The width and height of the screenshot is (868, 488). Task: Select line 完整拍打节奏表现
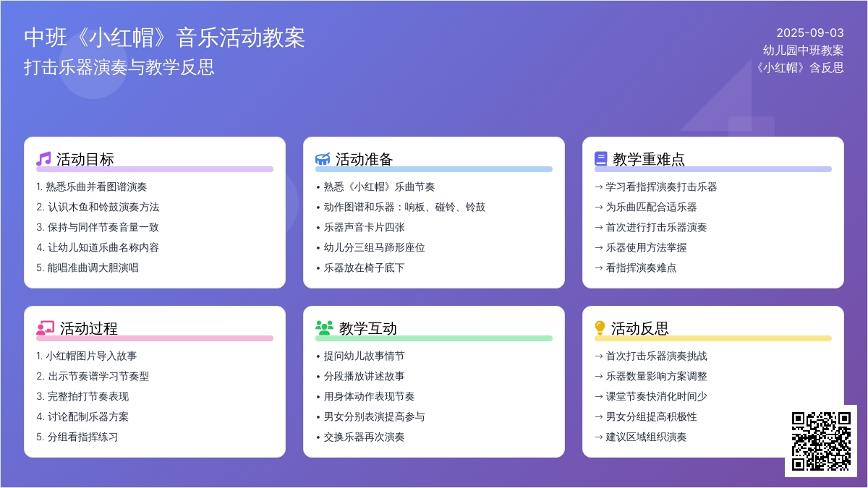click(82, 396)
